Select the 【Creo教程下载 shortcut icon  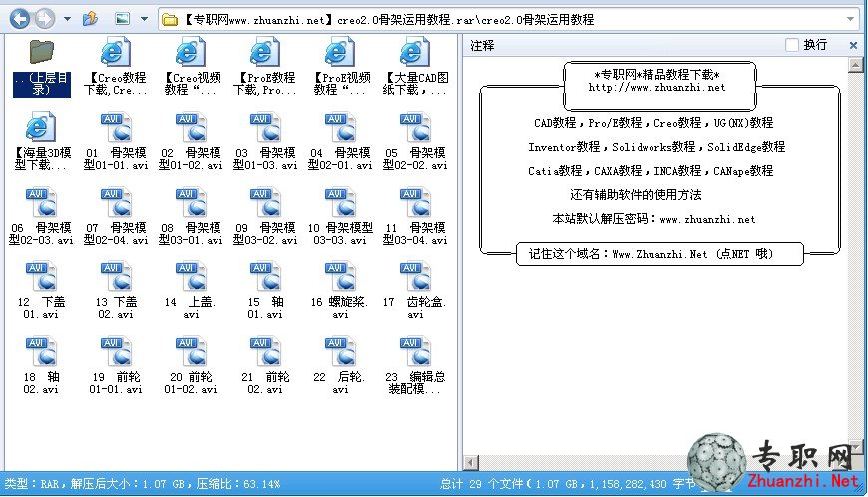116,52
